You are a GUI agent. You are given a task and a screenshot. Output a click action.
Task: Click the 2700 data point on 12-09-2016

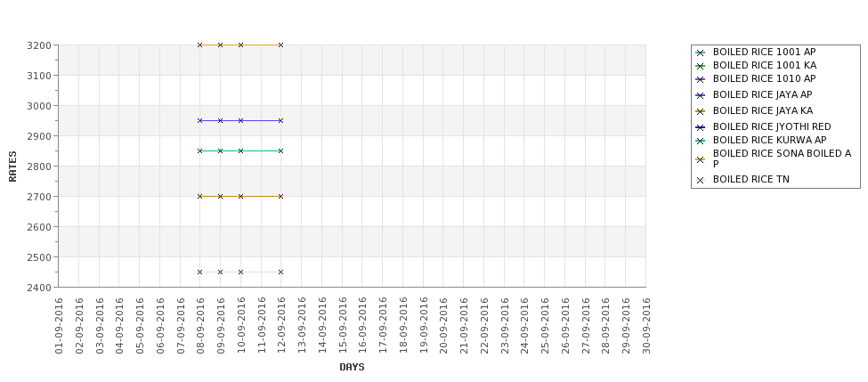tap(280, 196)
